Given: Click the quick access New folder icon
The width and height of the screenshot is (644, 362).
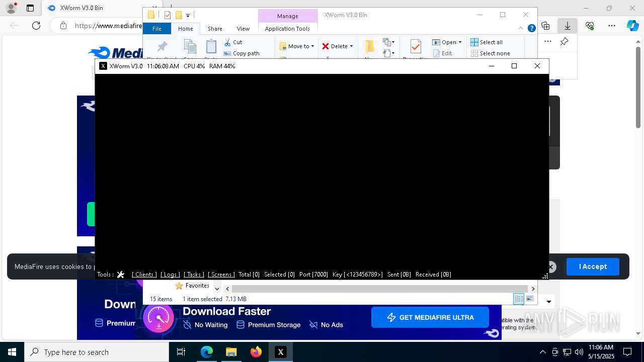Looking at the screenshot, I should pos(178,15).
